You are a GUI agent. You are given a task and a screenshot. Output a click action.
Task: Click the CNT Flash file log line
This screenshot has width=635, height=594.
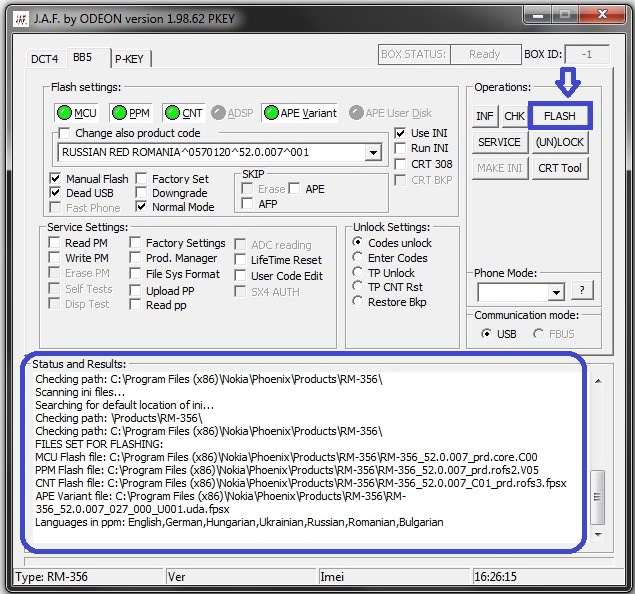[301, 483]
